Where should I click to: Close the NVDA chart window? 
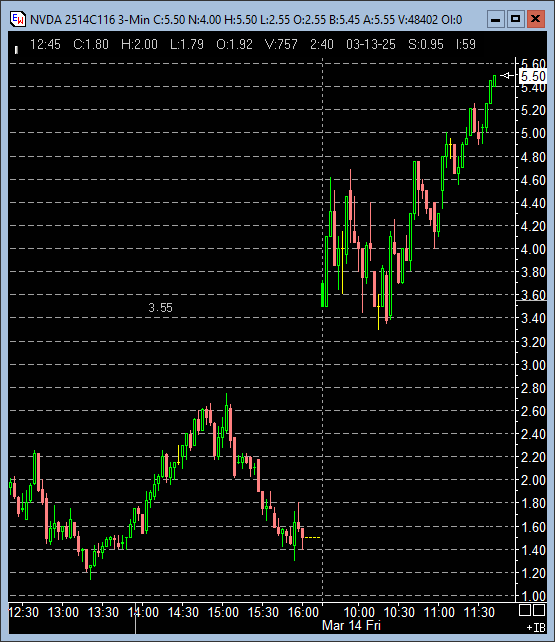(x=535, y=19)
